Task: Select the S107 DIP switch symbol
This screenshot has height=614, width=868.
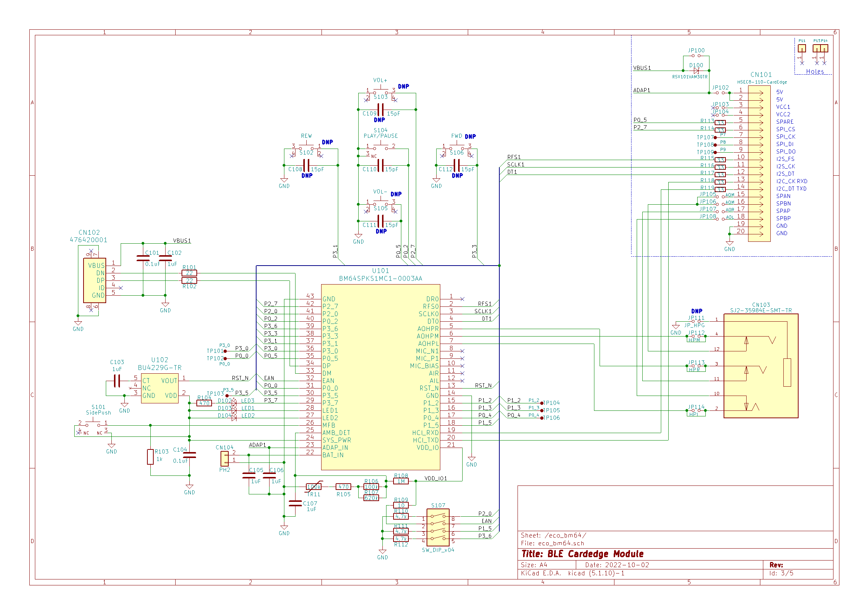Action: [438, 527]
